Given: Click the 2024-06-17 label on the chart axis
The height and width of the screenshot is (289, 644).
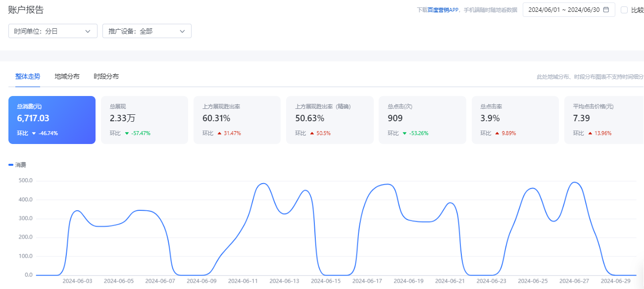Looking at the screenshot, I should point(367,281).
